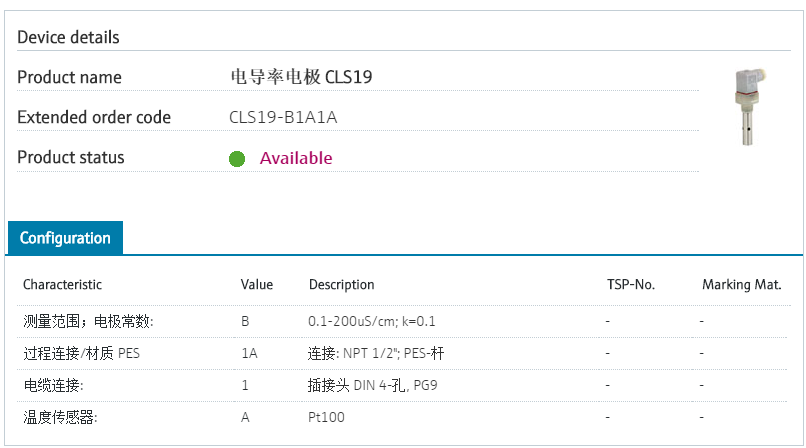Screen dimensions: 806x448
Task: Select the extended order code CLS19-B1A1A
Action: click(283, 118)
